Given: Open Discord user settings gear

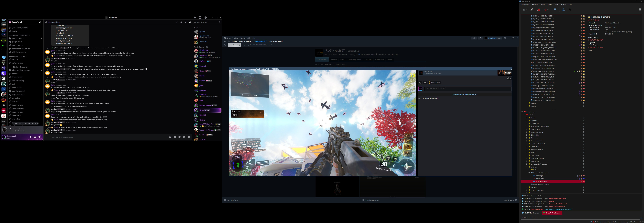Looking at the screenshot, I should pos(39,137).
